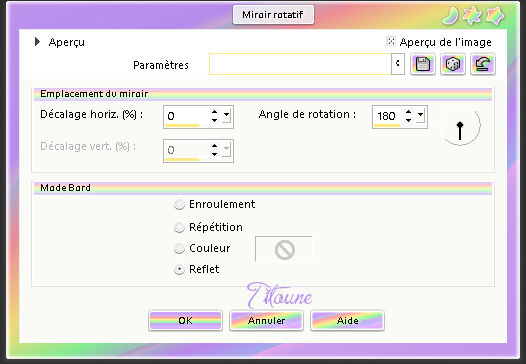This screenshot has height=364, width=526.
Task: Click the Couleur color swatch box
Action: 284,249
